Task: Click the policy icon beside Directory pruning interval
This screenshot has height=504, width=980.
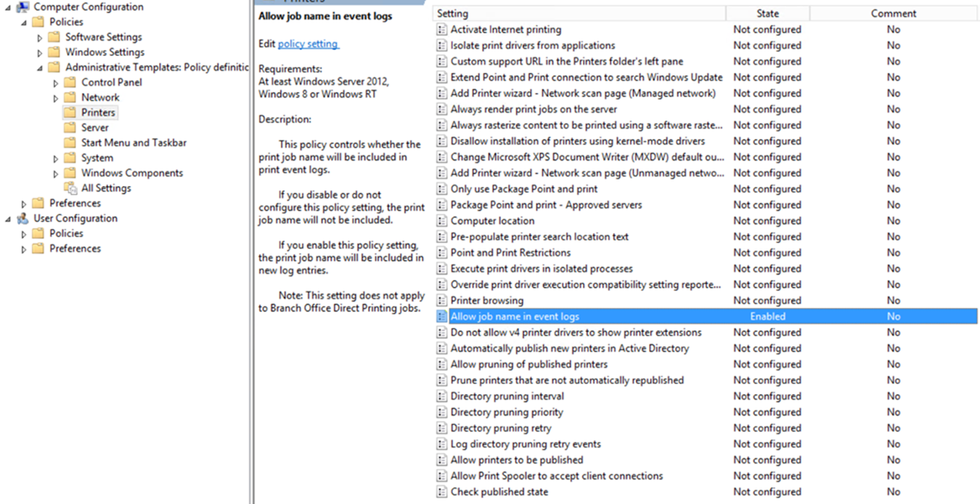Action: point(441,397)
